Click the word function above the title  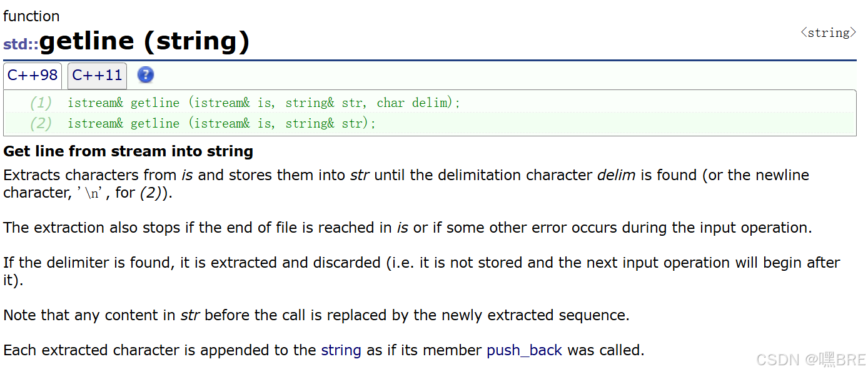[x=31, y=16]
